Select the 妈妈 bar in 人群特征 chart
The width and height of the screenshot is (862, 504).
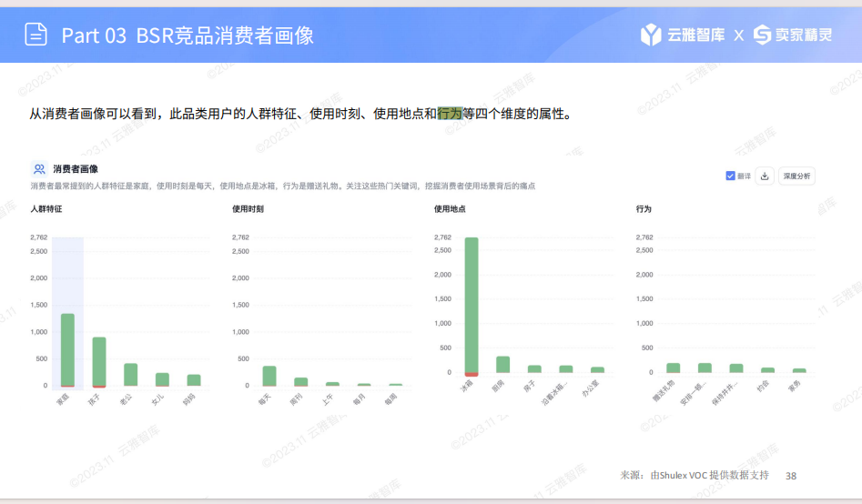[x=194, y=379]
